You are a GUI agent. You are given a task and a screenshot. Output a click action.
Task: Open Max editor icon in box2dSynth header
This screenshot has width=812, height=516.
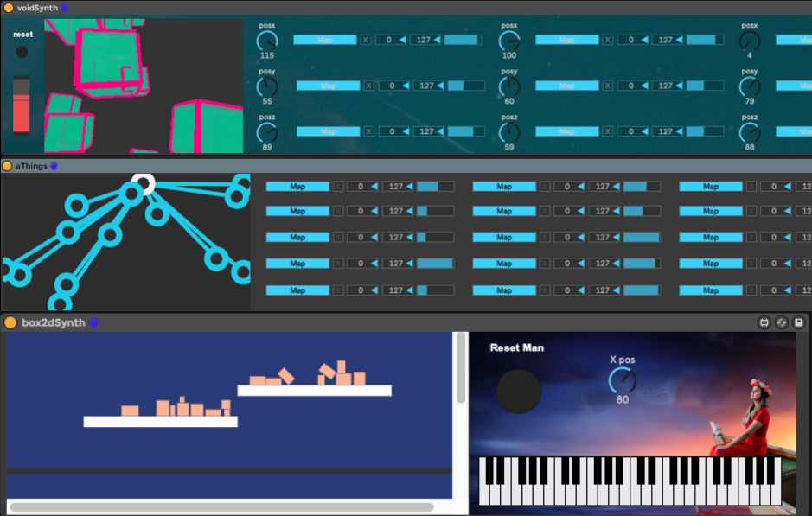point(764,322)
